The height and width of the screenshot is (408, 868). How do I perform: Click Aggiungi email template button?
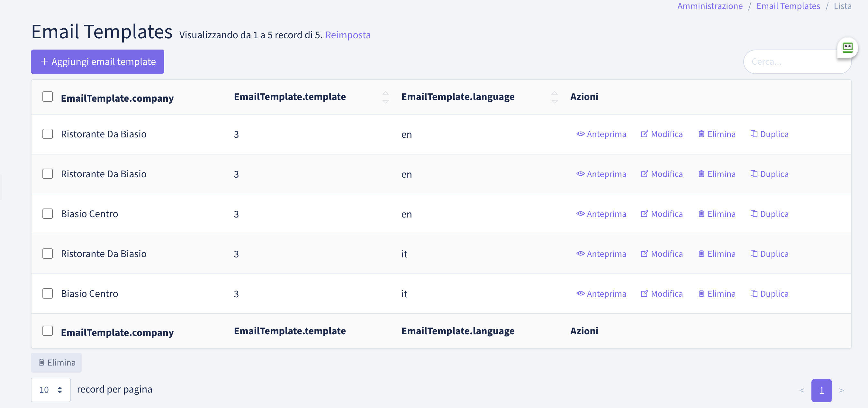pos(97,62)
